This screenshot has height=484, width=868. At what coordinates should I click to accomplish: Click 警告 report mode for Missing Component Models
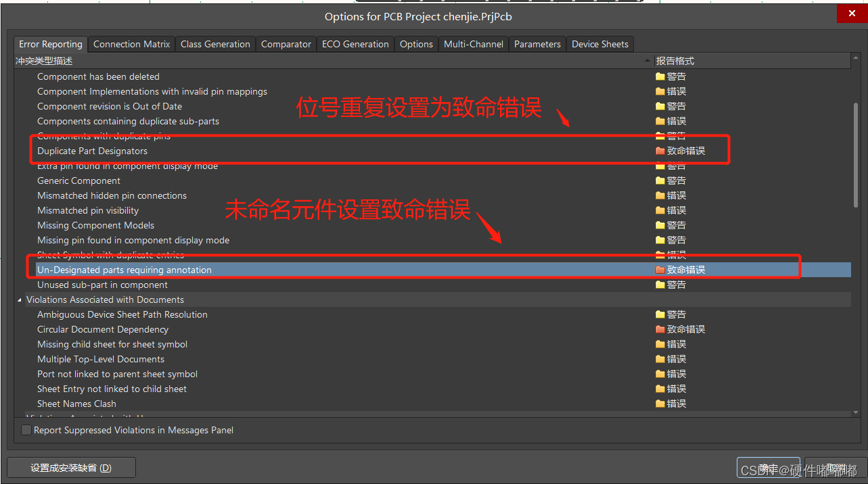[677, 225]
